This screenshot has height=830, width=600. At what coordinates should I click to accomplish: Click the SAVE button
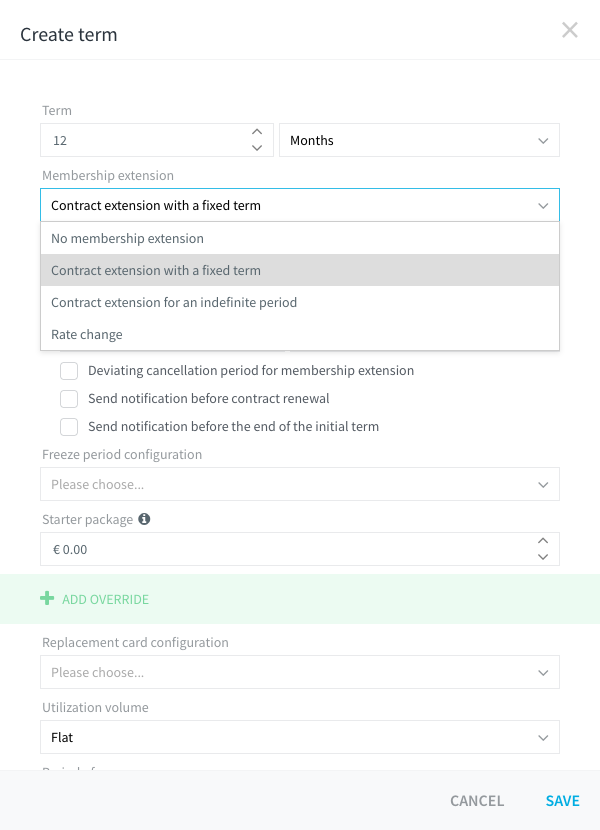pos(562,801)
